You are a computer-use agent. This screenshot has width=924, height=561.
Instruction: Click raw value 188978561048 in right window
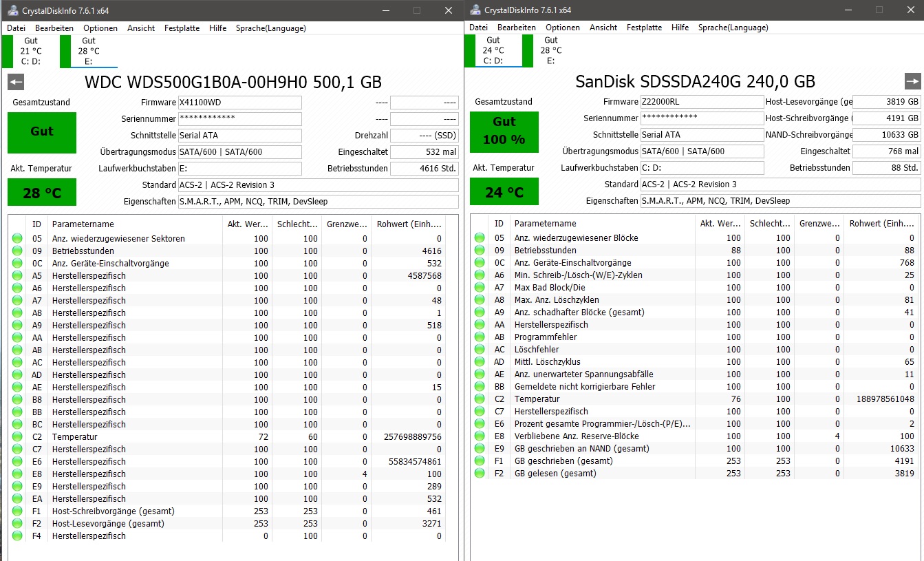pos(885,399)
